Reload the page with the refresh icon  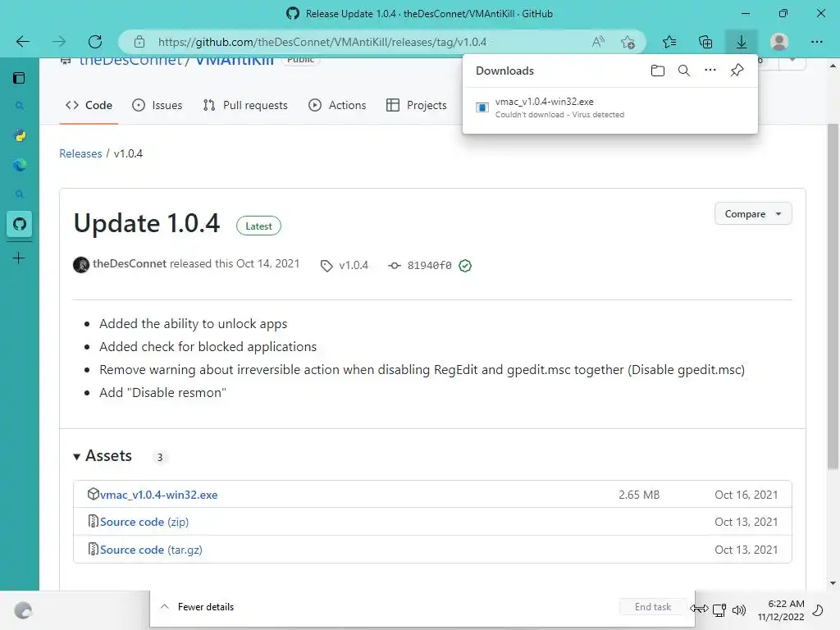pos(95,42)
